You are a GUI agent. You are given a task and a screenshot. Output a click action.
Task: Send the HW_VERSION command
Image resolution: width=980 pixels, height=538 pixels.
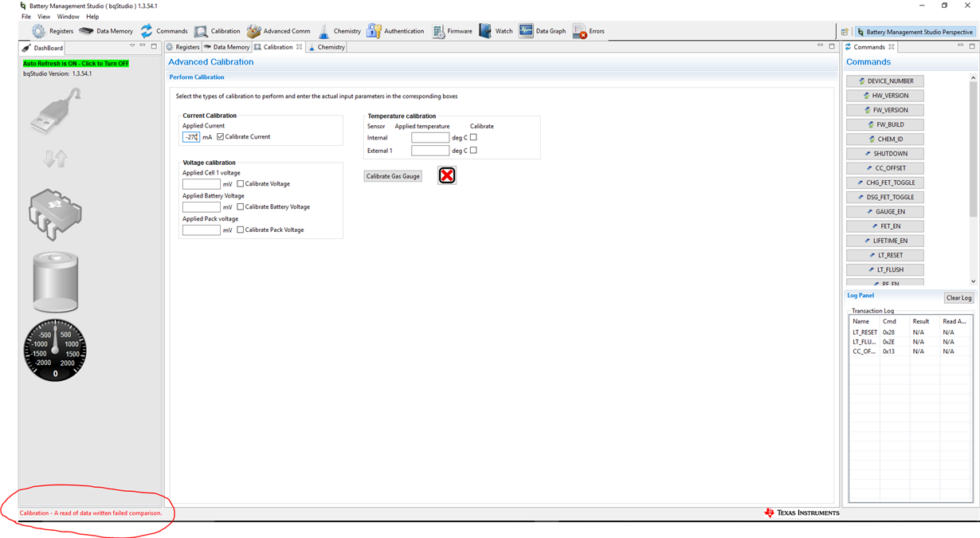pyautogui.click(x=885, y=96)
